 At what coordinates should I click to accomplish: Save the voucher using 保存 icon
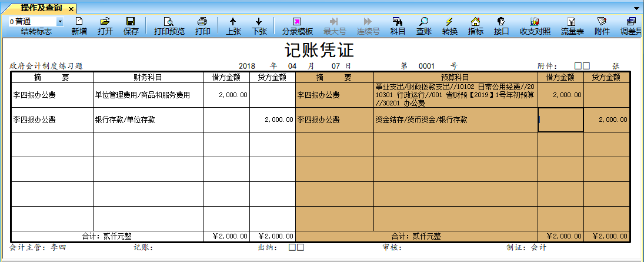[131, 26]
